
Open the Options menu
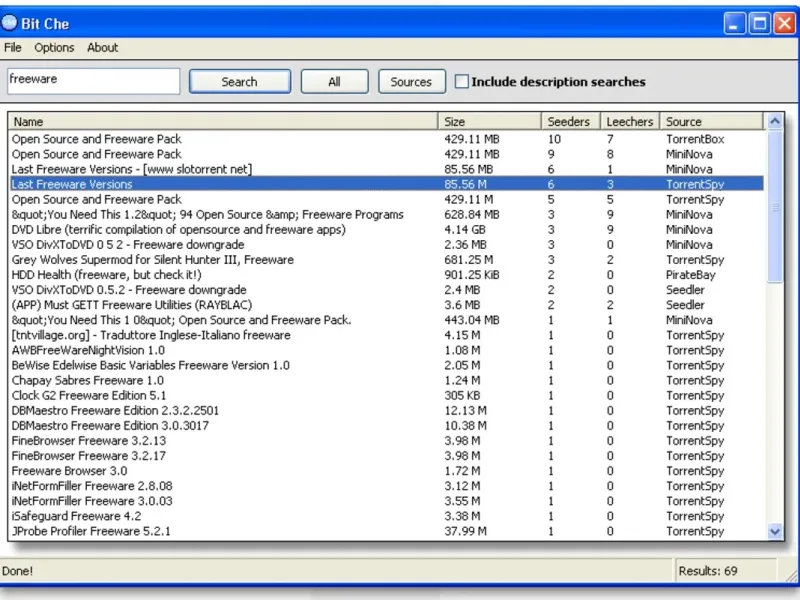[54, 47]
